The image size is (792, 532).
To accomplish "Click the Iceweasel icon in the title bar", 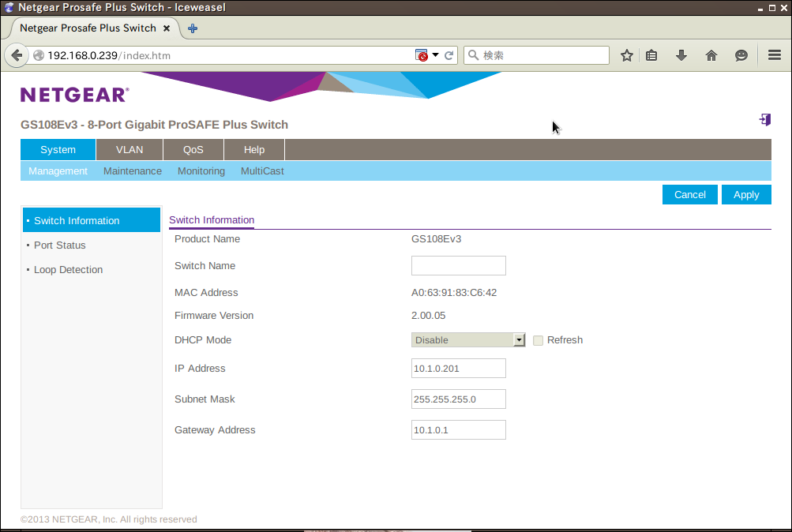I will [x=9, y=7].
